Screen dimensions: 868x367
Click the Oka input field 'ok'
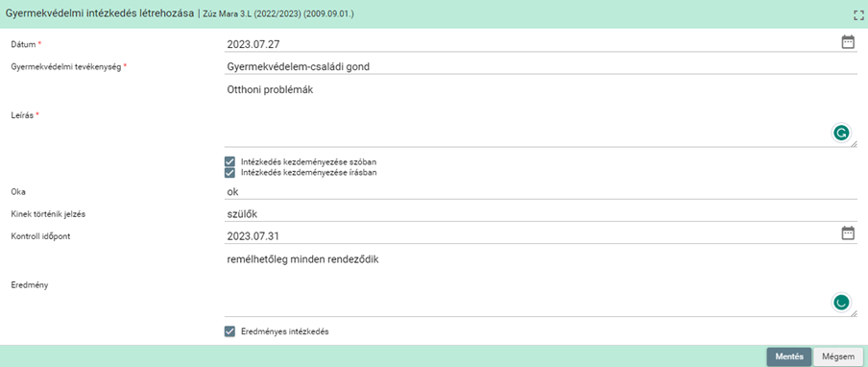coord(541,192)
